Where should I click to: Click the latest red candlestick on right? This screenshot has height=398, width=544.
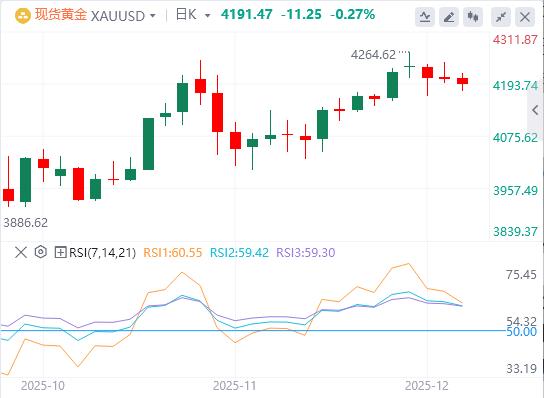(462, 81)
